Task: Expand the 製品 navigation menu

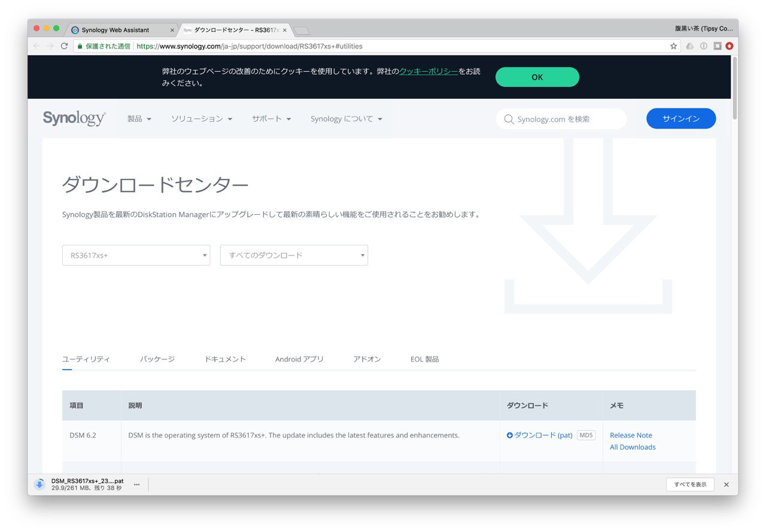Action: [x=139, y=119]
